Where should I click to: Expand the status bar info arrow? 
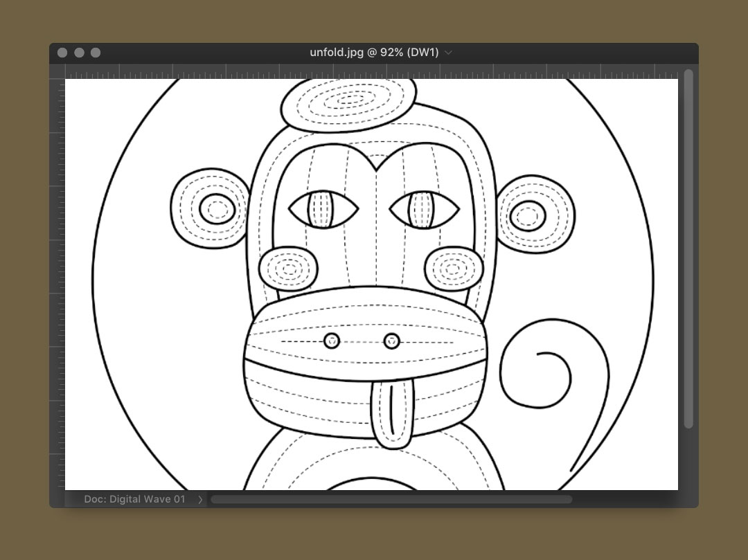pyautogui.click(x=200, y=499)
